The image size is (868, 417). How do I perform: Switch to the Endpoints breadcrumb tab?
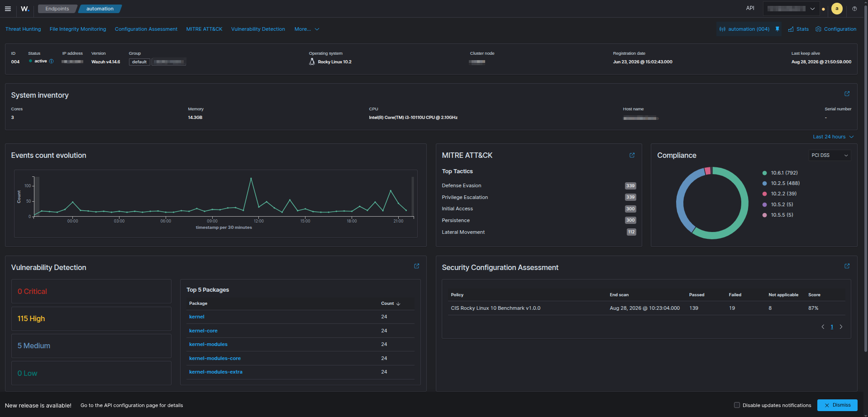point(57,9)
